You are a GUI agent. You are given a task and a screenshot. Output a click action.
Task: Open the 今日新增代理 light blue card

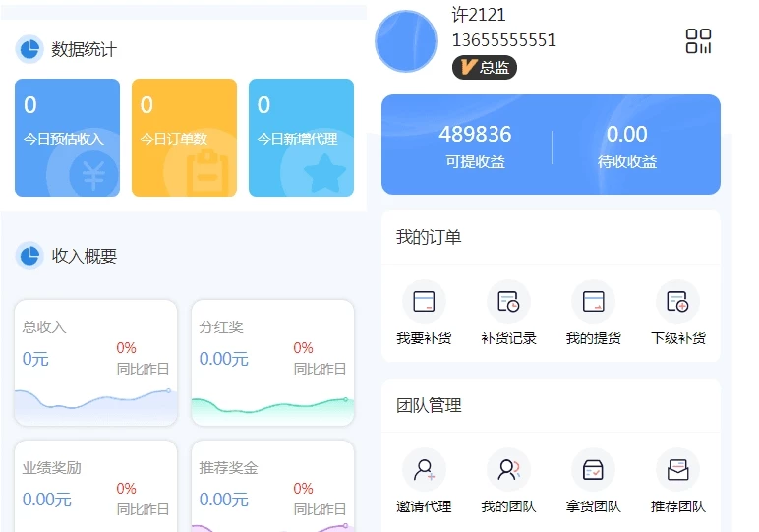[x=301, y=138]
